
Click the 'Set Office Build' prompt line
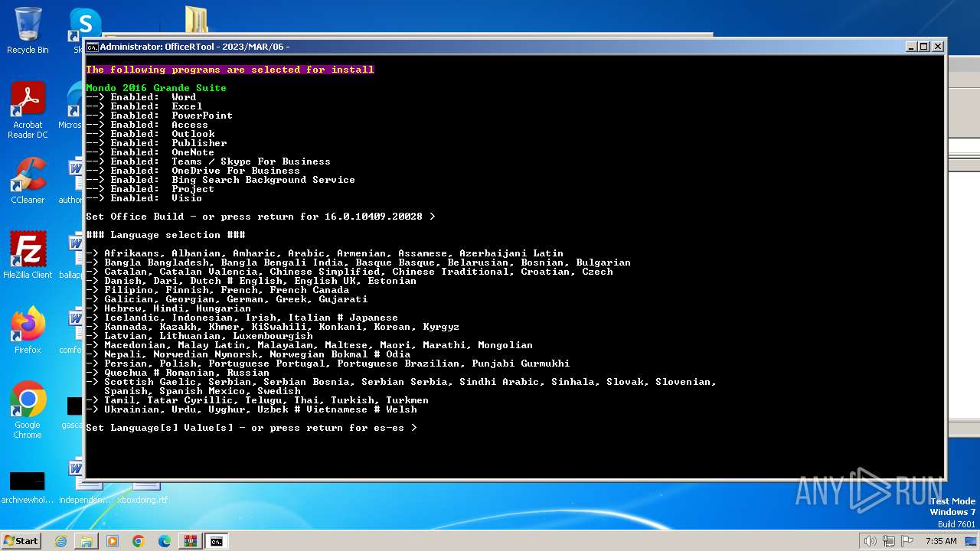[x=260, y=217]
